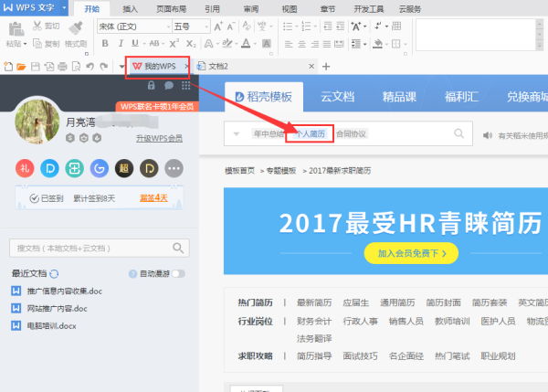Image resolution: width=548 pixels, height=392 pixels.
Task: Click the Undo icon
Action: (x=90, y=67)
